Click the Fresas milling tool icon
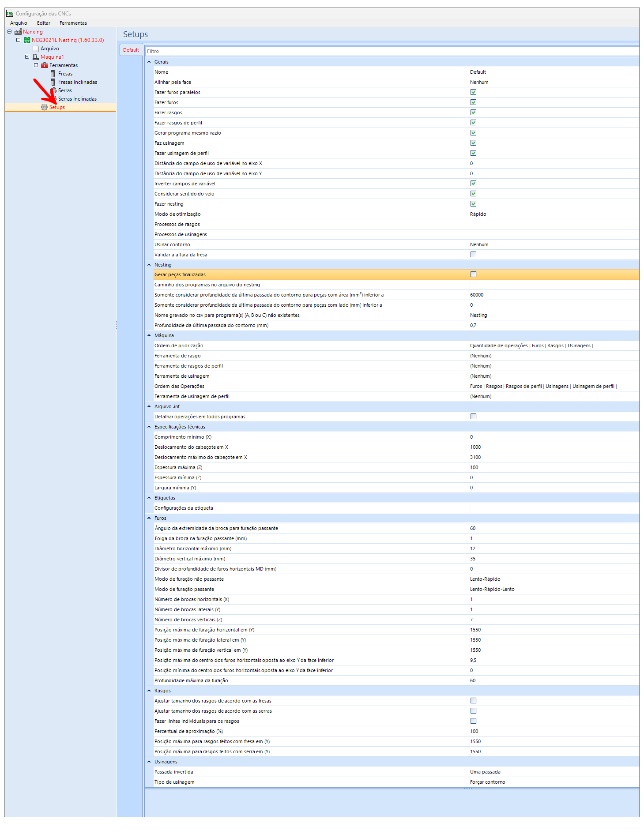The height and width of the screenshot is (834, 644). tap(53, 74)
